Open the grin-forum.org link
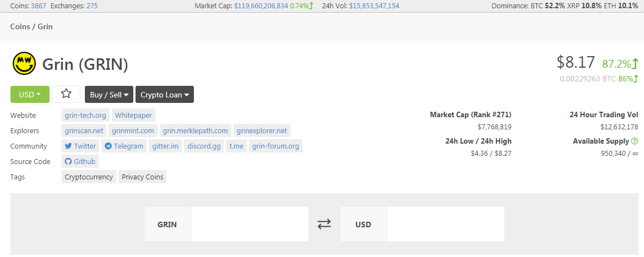The height and width of the screenshot is (257, 644). coord(275,146)
